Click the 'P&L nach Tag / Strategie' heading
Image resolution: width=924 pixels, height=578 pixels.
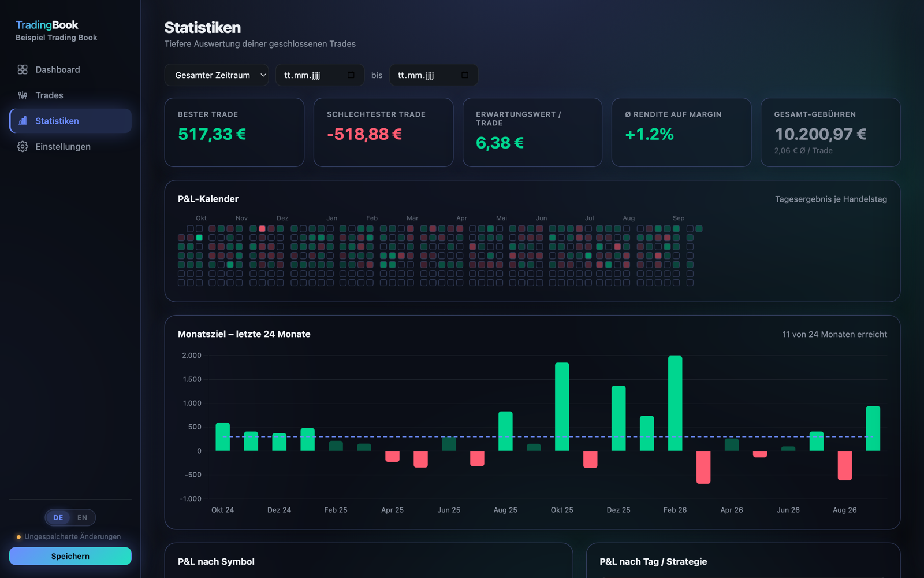pyautogui.click(x=653, y=561)
